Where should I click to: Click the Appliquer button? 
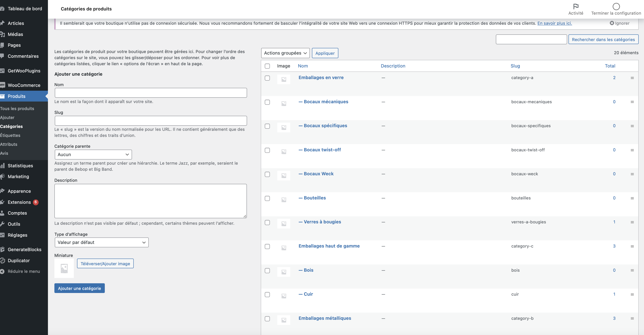(325, 53)
